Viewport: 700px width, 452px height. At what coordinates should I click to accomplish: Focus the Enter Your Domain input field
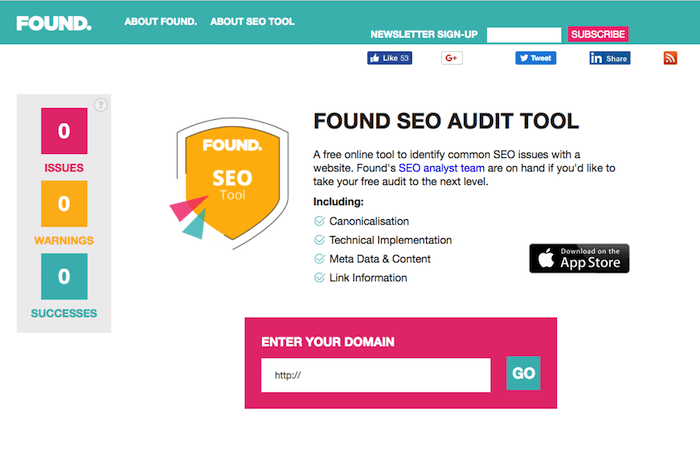point(375,375)
